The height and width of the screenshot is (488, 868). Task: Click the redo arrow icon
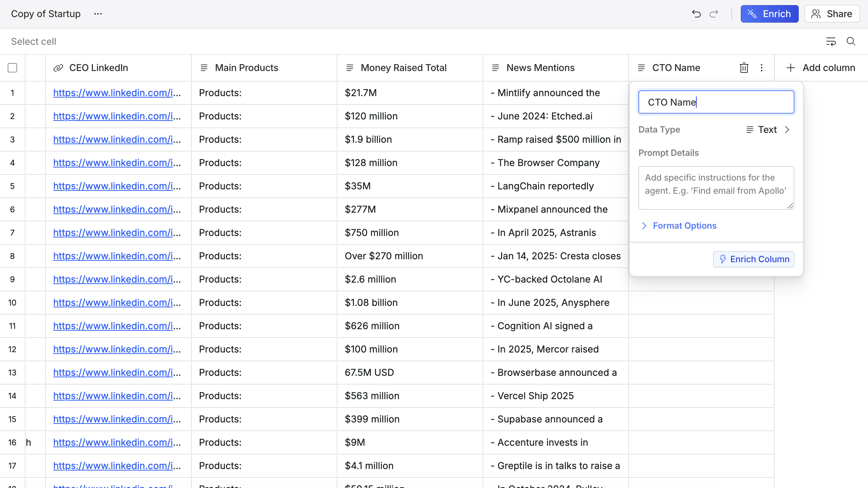713,14
